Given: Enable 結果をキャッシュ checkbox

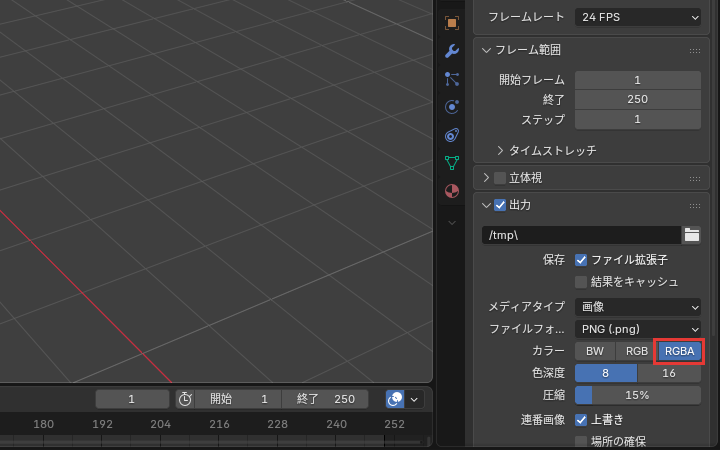Looking at the screenshot, I should point(581,282).
